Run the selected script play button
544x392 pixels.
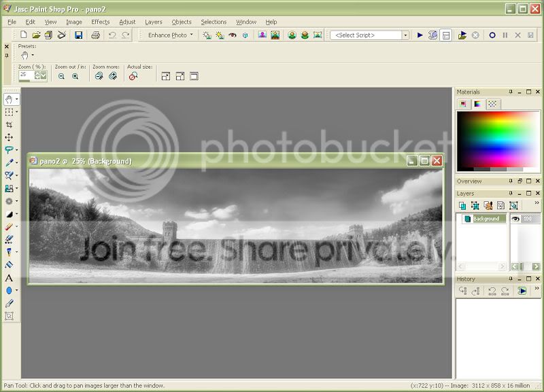point(420,35)
